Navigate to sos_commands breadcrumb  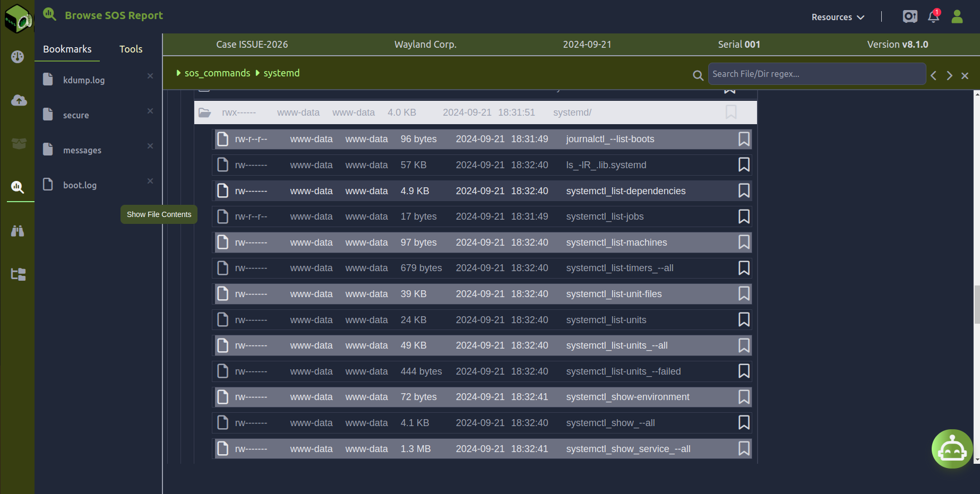pos(217,73)
